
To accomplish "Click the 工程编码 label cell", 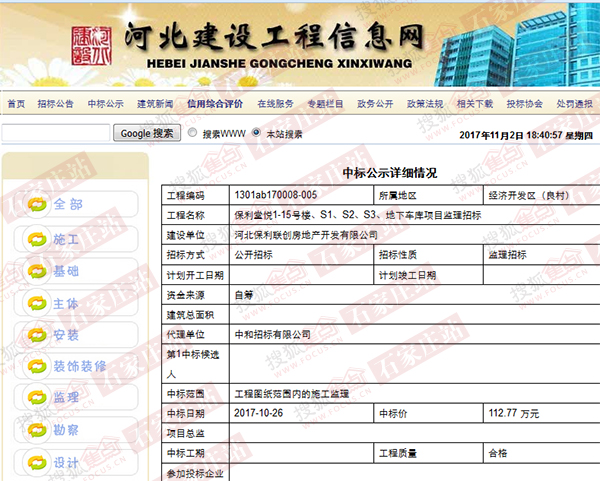I will point(196,196).
